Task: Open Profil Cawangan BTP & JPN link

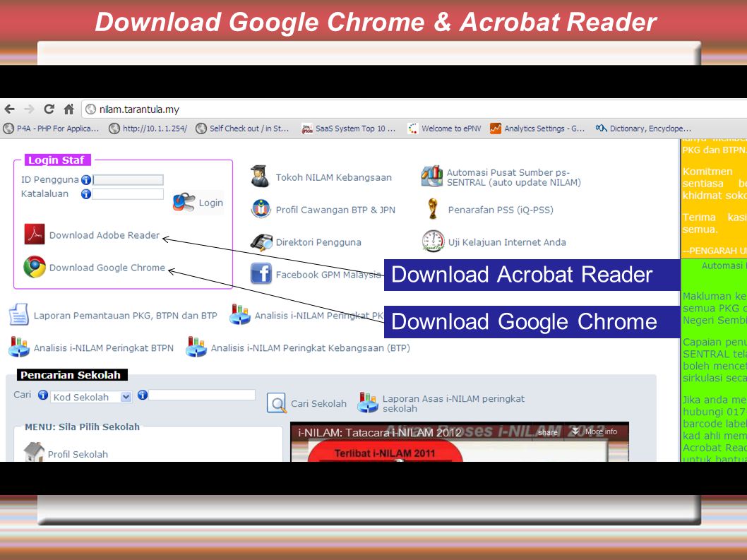Action: [335, 210]
